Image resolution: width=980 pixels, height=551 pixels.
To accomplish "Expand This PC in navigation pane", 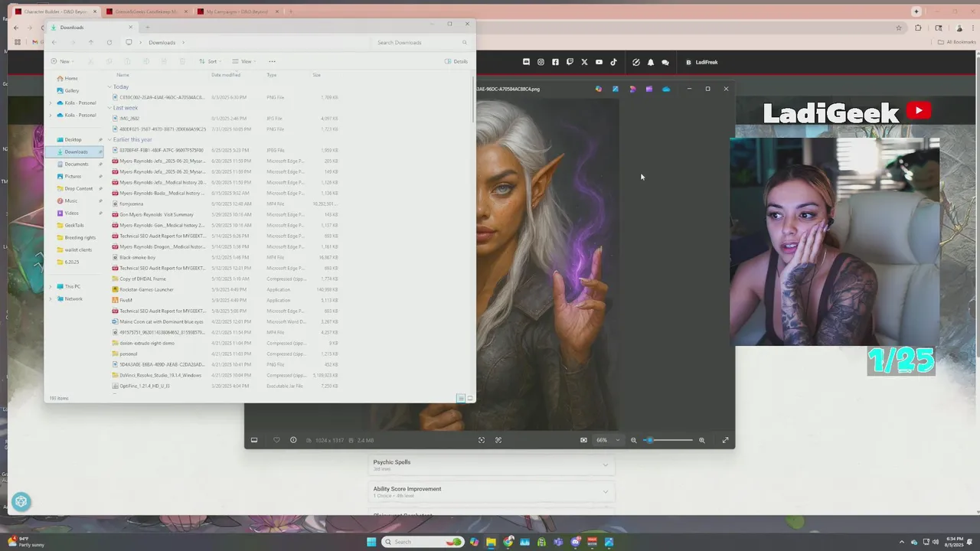I will click(51, 286).
